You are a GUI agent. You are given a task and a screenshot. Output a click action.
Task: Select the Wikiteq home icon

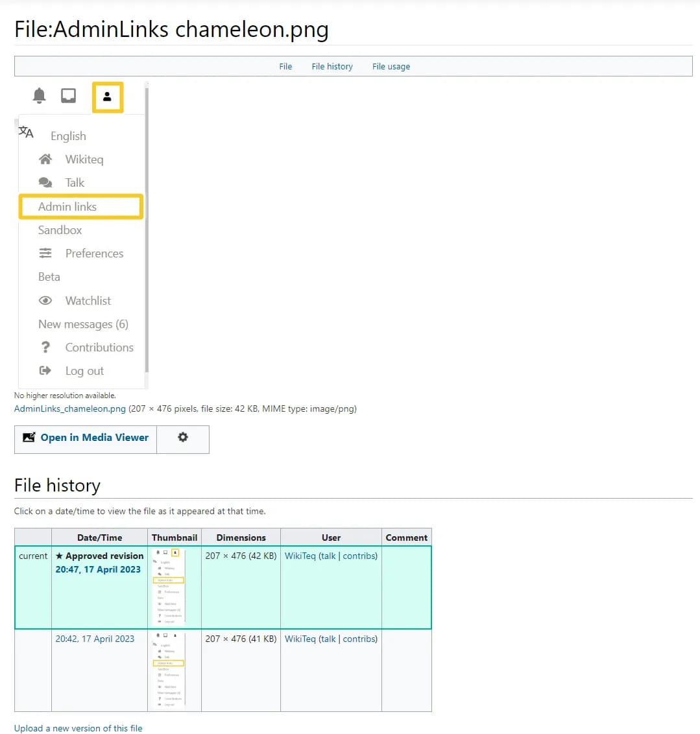45,159
